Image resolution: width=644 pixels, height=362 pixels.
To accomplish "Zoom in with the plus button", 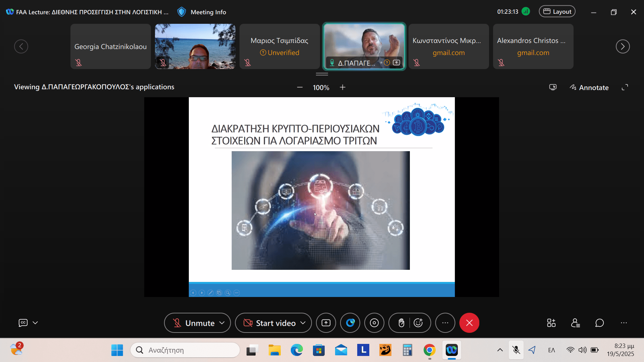I will [342, 87].
